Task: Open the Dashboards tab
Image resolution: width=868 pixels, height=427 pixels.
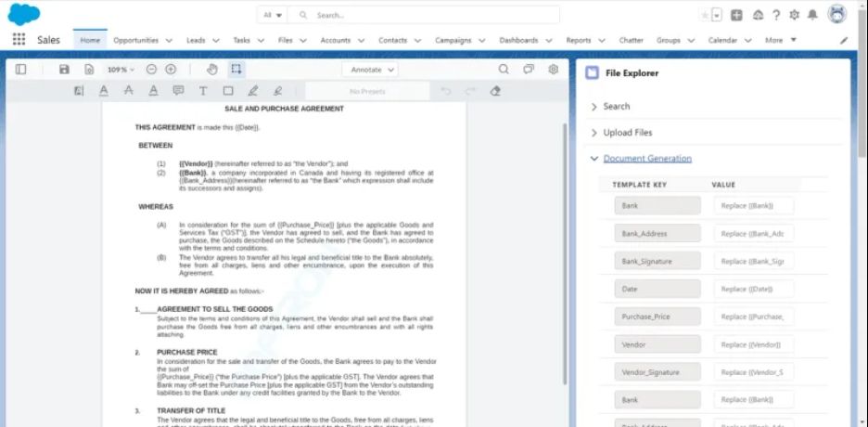Action: click(518, 41)
